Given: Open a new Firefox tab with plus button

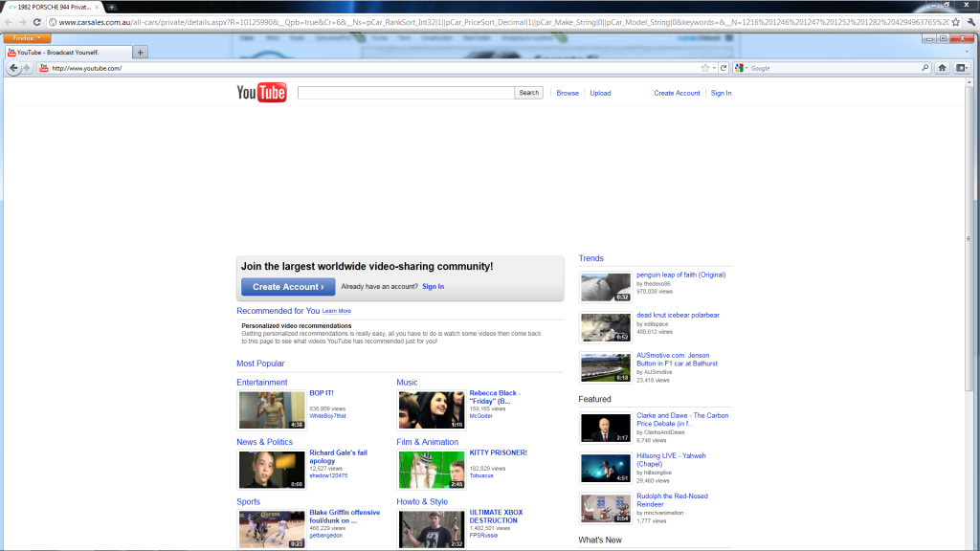Looking at the screenshot, I should [142, 52].
